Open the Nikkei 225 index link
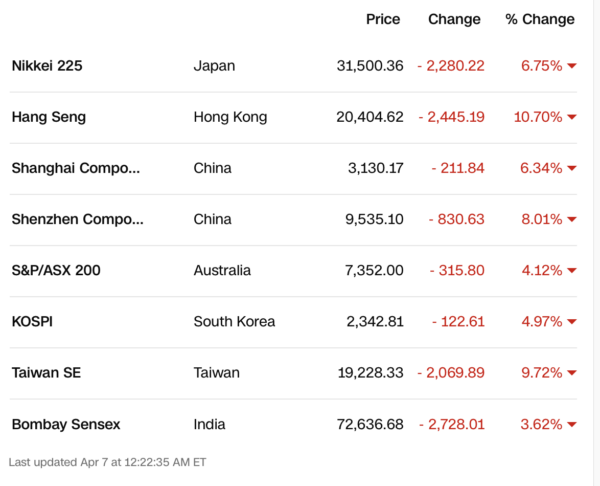Image resolution: width=600 pixels, height=486 pixels. pos(47,66)
